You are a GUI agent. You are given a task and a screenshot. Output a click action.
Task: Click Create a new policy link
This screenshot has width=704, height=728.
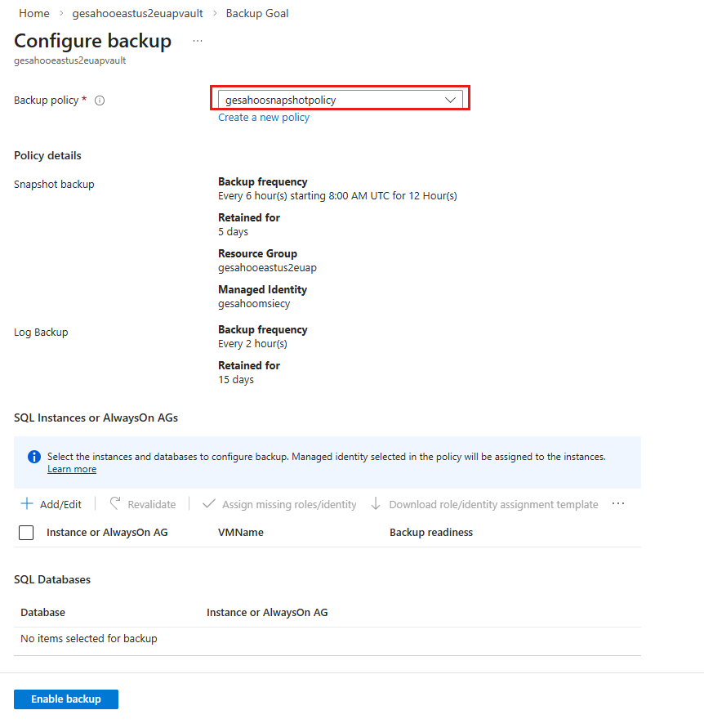[264, 118]
